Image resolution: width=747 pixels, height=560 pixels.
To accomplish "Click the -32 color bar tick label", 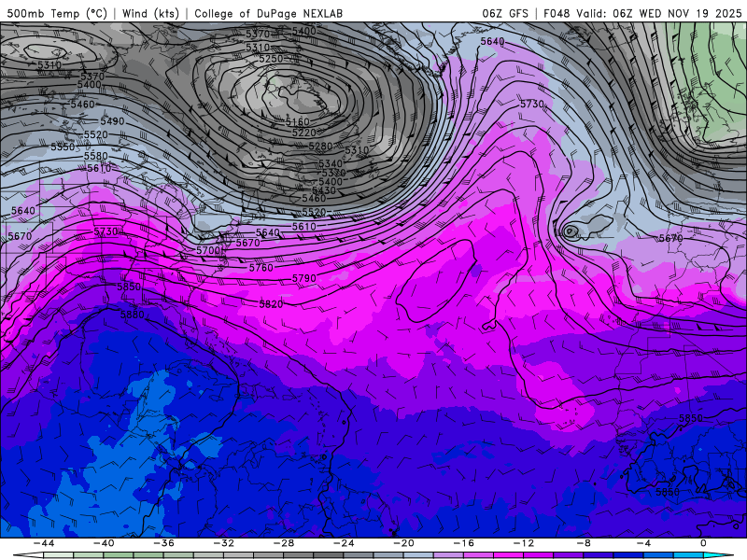I will click(x=224, y=543).
